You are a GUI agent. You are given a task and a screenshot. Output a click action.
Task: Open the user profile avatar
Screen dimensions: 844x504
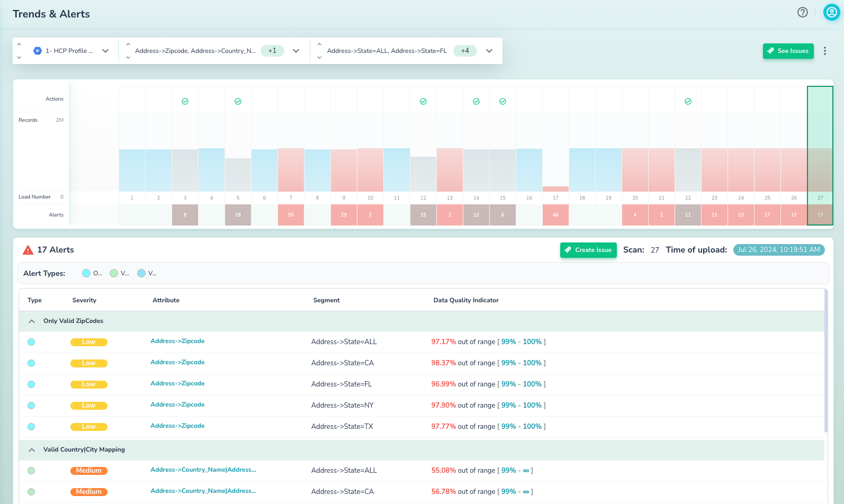pos(831,12)
